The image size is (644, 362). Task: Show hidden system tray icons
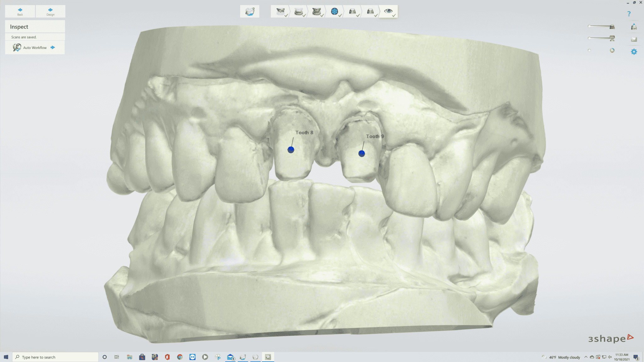tap(586, 357)
